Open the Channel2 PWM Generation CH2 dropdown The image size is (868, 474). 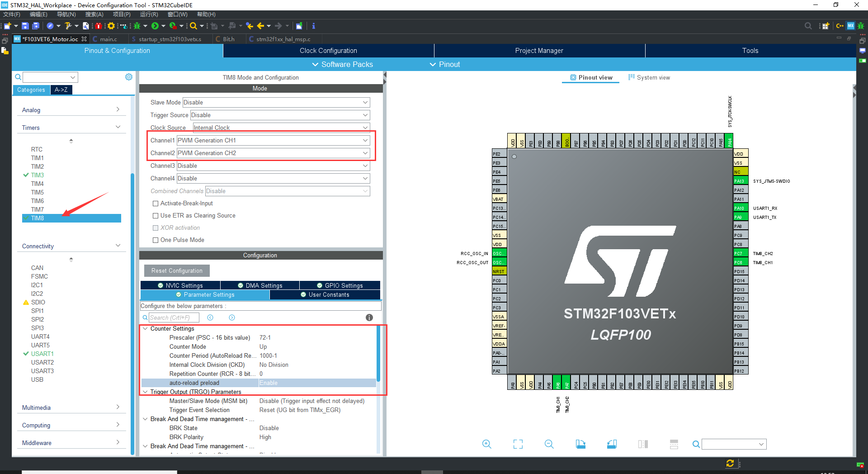273,153
